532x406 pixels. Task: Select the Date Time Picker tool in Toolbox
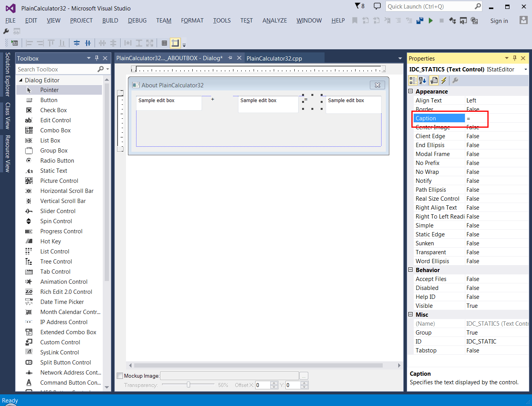(x=59, y=302)
